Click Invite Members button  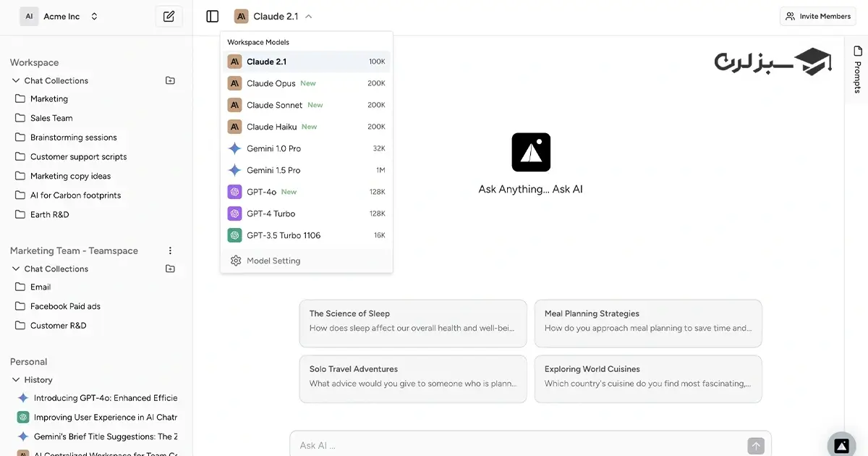point(818,16)
